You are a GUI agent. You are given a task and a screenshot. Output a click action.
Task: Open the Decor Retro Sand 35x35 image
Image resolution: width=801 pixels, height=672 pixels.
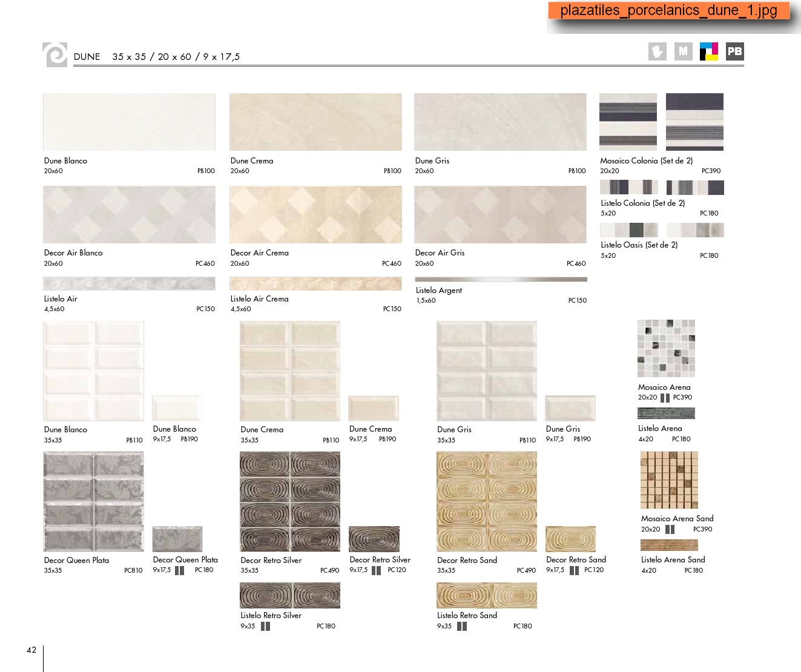tap(487, 501)
